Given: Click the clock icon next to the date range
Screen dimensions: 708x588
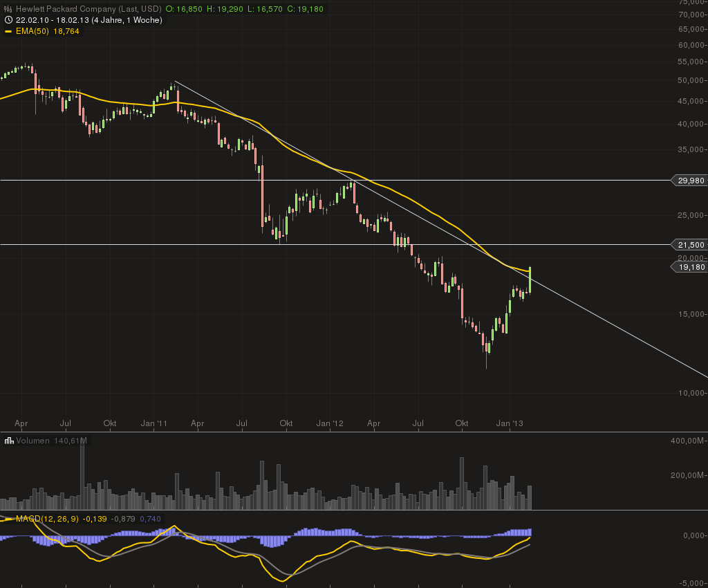Looking at the screenshot, I should pyautogui.click(x=7, y=20).
